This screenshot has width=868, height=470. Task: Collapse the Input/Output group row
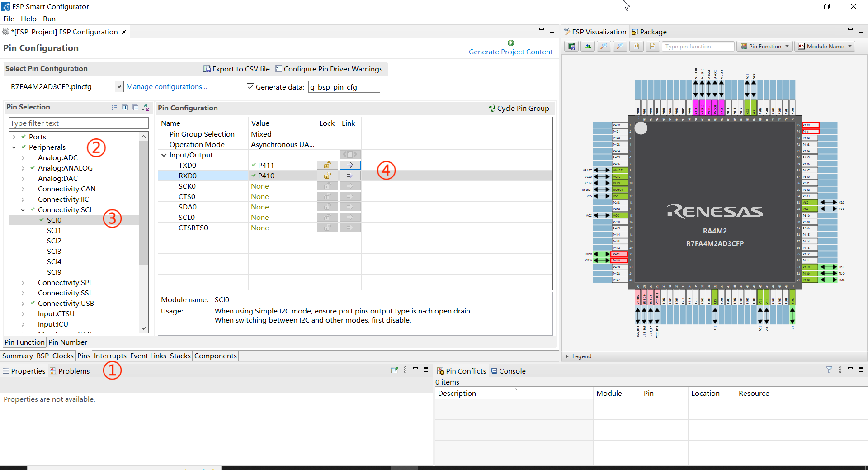coord(164,155)
